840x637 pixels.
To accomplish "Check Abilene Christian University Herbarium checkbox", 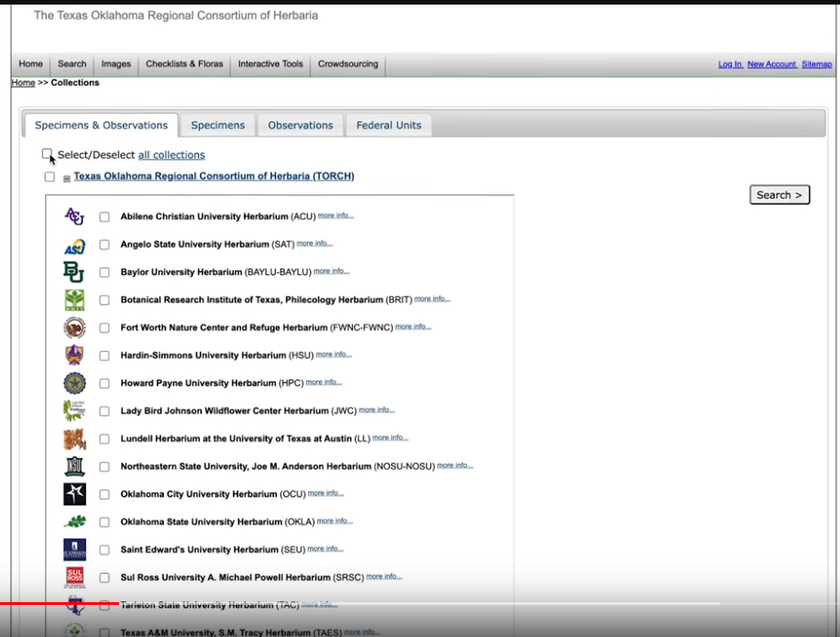I will point(105,217).
